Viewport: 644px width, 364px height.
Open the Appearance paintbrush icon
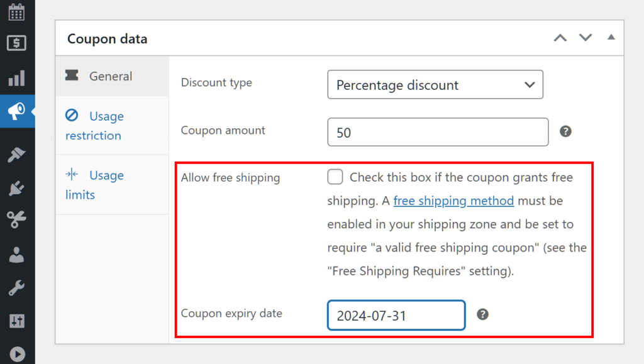(16, 155)
